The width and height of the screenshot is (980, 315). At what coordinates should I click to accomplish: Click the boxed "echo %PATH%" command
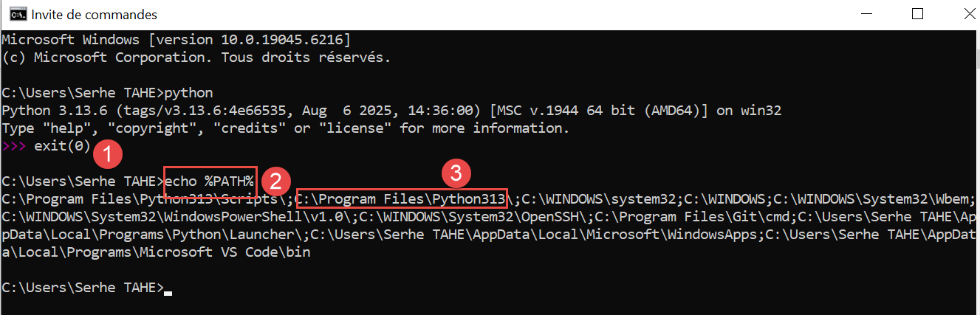pos(210,181)
